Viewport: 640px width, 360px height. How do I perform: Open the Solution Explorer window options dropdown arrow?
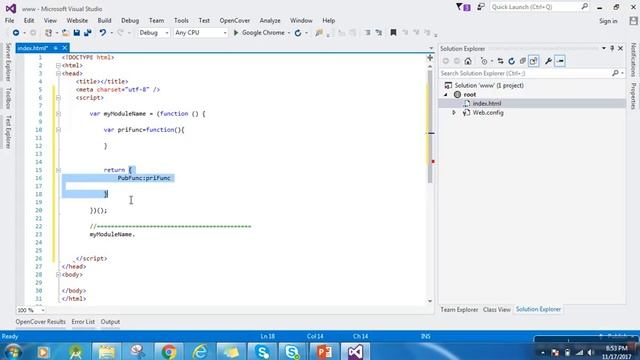pyautogui.click(x=604, y=48)
